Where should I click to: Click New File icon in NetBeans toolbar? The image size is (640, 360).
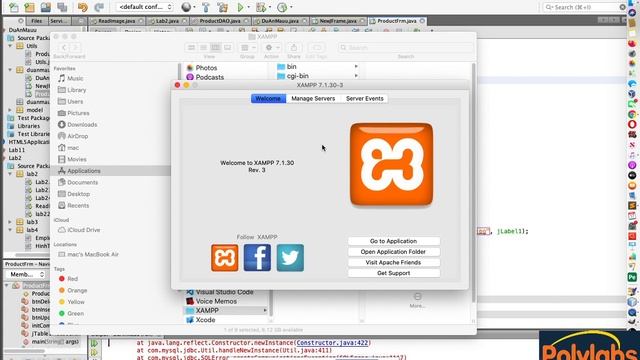point(13,7)
